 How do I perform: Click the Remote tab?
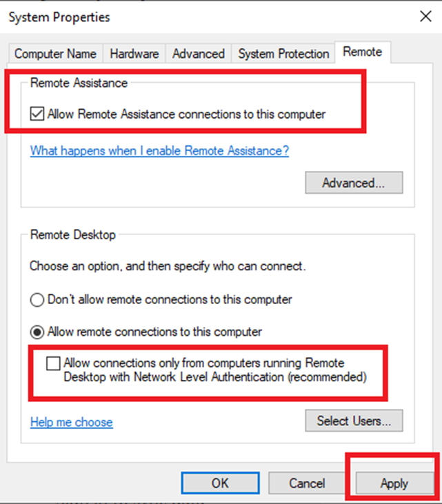pyautogui.click(x=362, y=52)
